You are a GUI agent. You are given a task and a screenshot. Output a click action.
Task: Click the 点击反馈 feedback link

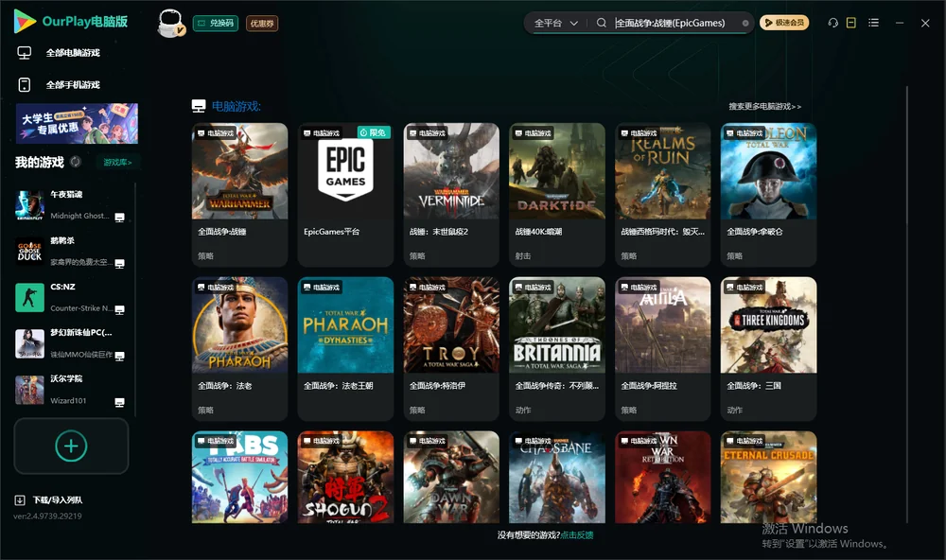tap(577, 534)
